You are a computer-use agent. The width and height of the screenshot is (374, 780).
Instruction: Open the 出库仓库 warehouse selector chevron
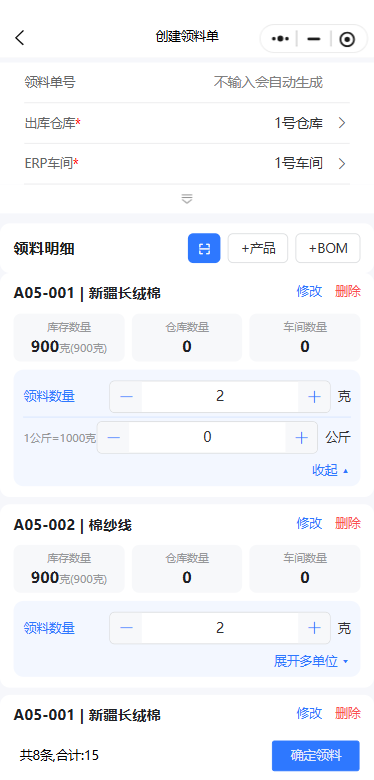pyautogui.click(x=342, y=123)
